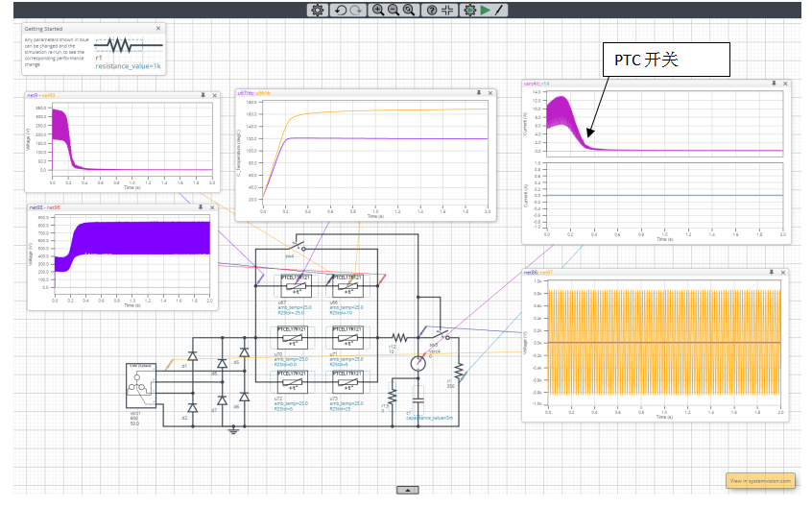The height and width of the screenshot is (507, 812).
Task: Edit the R25tol=0.0 parameter of u70
Action: (x=285, y=365)
